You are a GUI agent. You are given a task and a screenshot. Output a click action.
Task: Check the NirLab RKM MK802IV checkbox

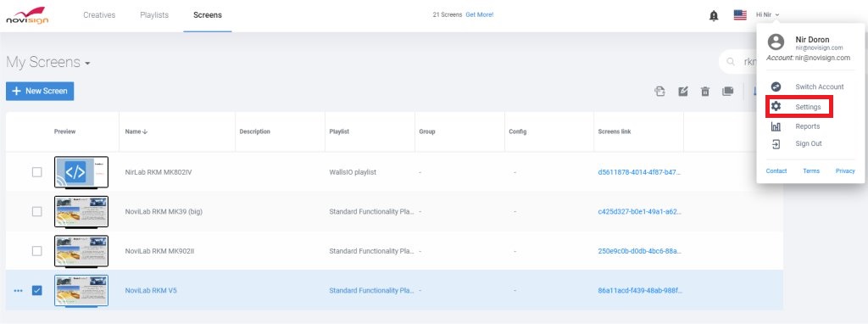(36, 172)
